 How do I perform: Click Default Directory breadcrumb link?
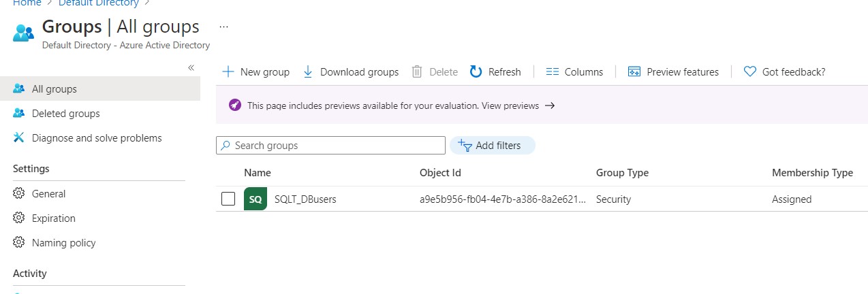point(99,3)
